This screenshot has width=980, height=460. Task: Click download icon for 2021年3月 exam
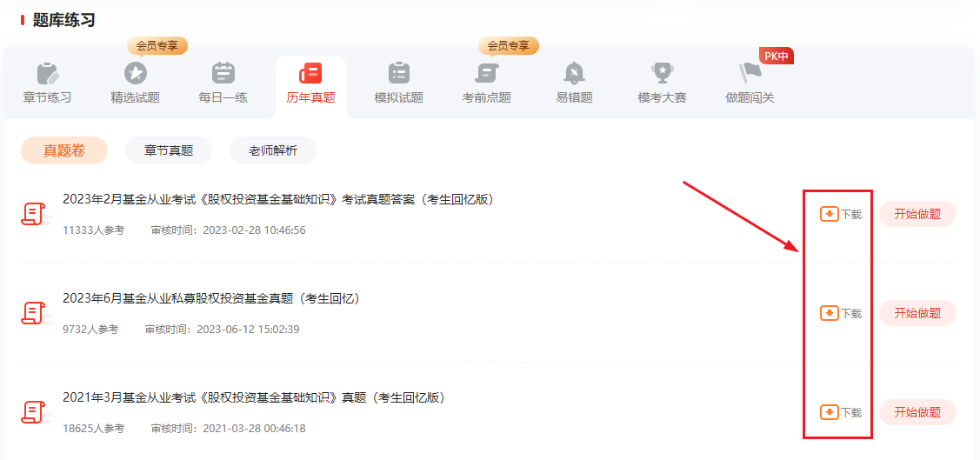829,412
